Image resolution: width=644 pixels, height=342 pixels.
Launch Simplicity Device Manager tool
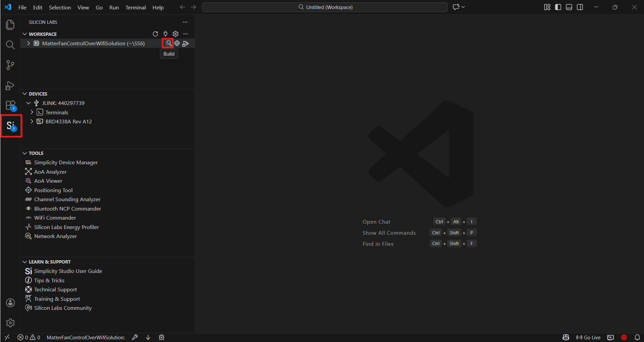pos(66,162)
